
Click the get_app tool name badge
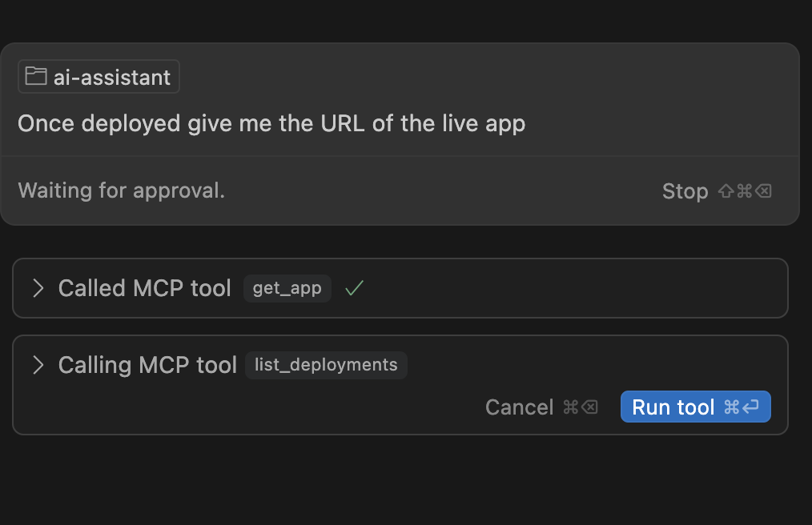(x=287, y=288)
